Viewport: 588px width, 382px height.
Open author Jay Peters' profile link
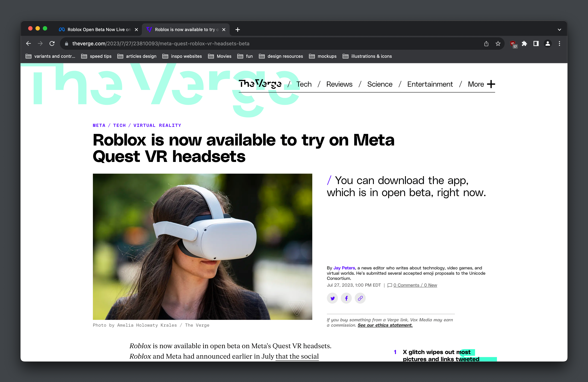coord(344,268)
